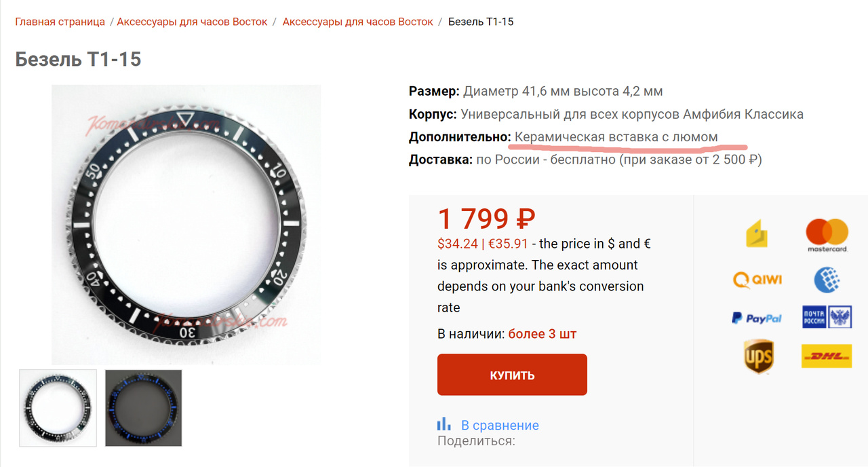Select the black bezel thumbnail on white
Image resolution: width=868 pixels, height=467 pixels.
click(x=58, y=408)
